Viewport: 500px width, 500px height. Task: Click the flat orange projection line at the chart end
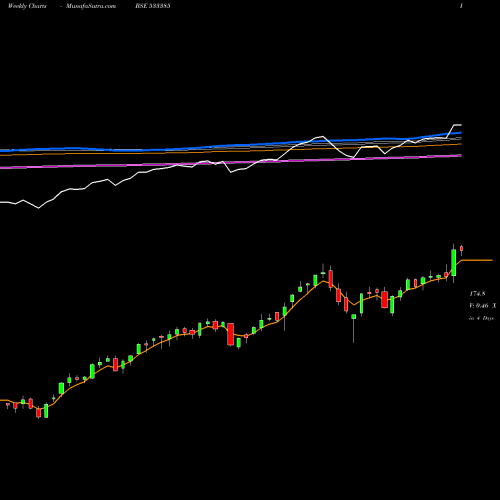coord(477,260)
